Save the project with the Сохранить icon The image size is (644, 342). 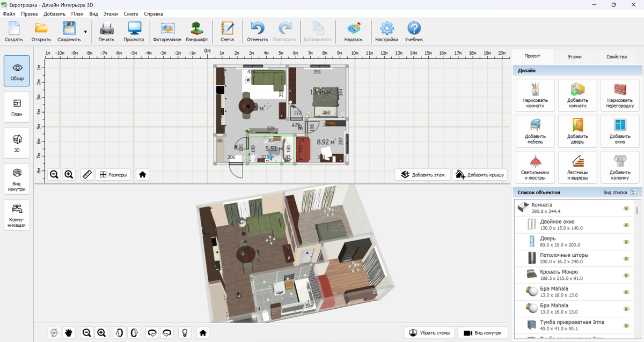69,32
